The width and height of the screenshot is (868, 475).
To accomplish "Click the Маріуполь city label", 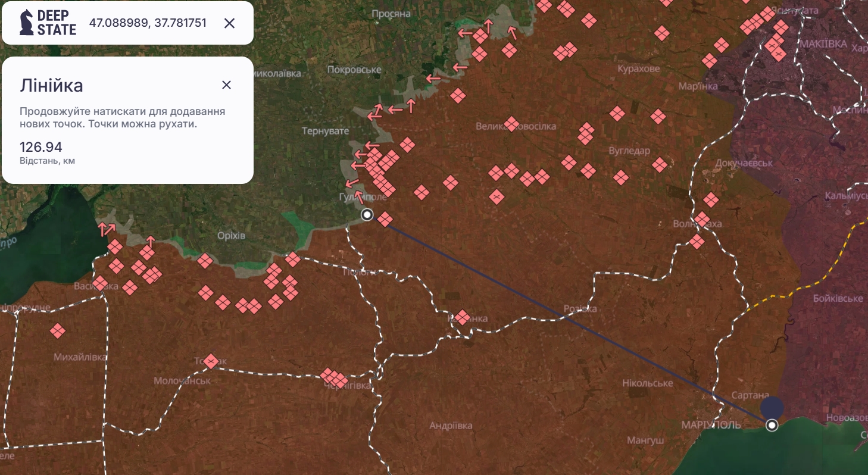I will point(712,424).
